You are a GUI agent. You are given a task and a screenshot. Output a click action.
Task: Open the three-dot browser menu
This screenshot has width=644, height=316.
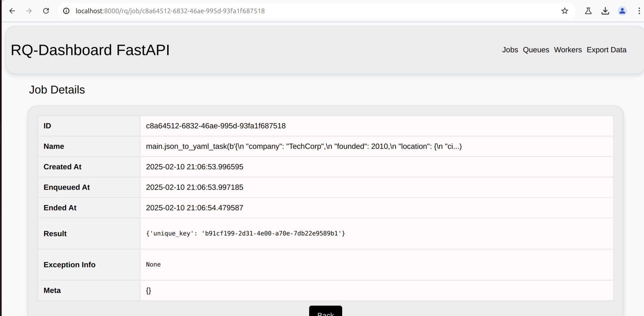pyautogui.click(x=639, y=11)
